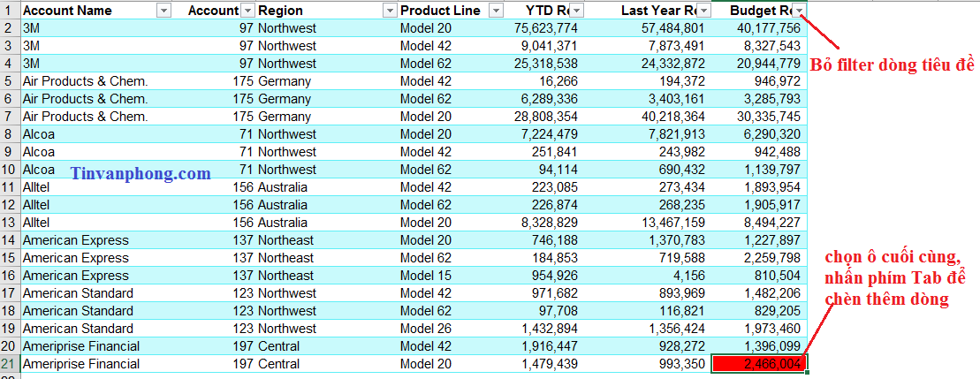Select cell with value 746,188
The height and width of the screenshot is (379, 980).
(545, 240)
